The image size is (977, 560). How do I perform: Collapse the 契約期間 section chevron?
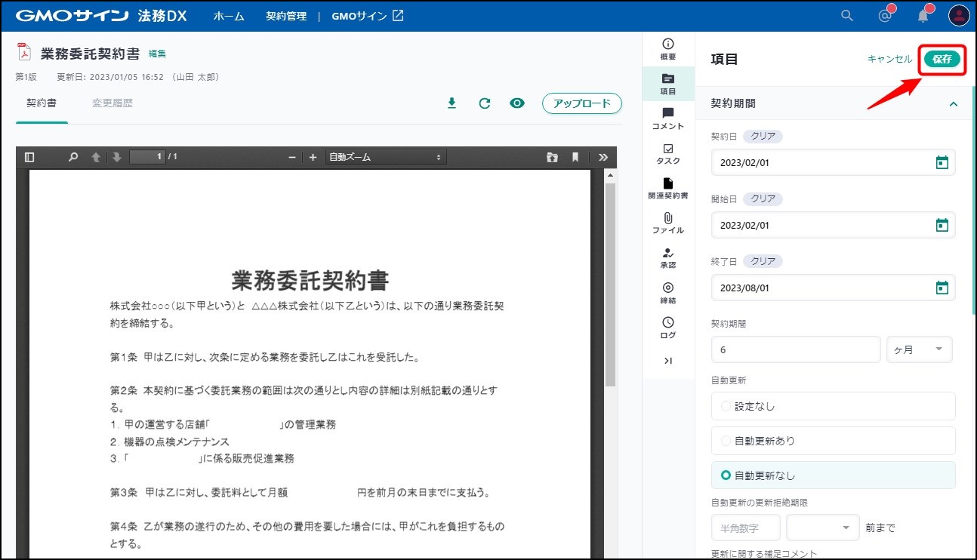pos(953,104)
